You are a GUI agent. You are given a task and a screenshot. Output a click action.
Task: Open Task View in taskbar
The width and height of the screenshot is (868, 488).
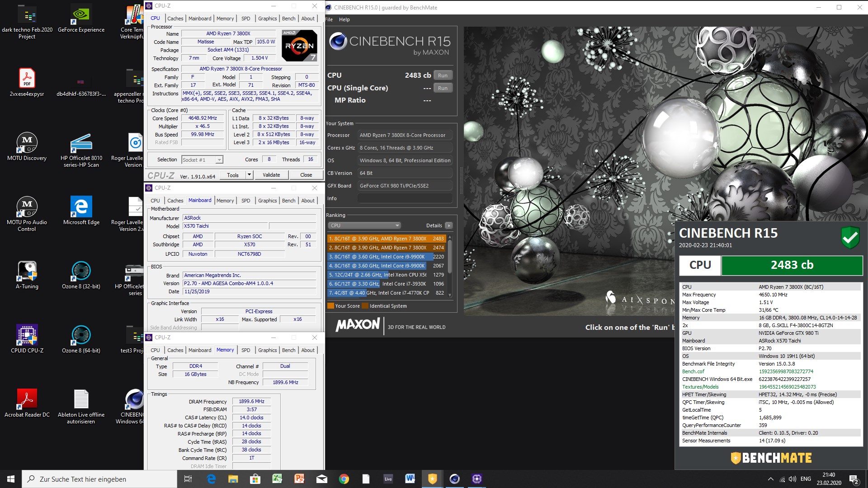(188, 479)
